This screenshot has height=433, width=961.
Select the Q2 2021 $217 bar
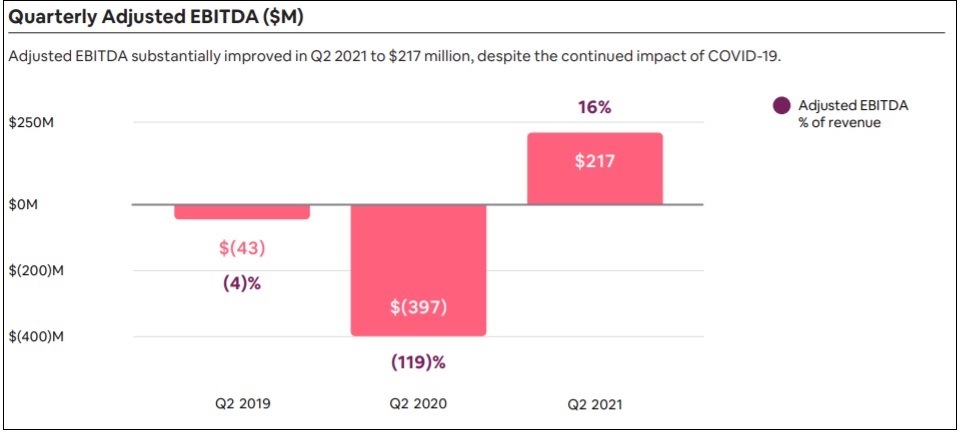point(594,169)
